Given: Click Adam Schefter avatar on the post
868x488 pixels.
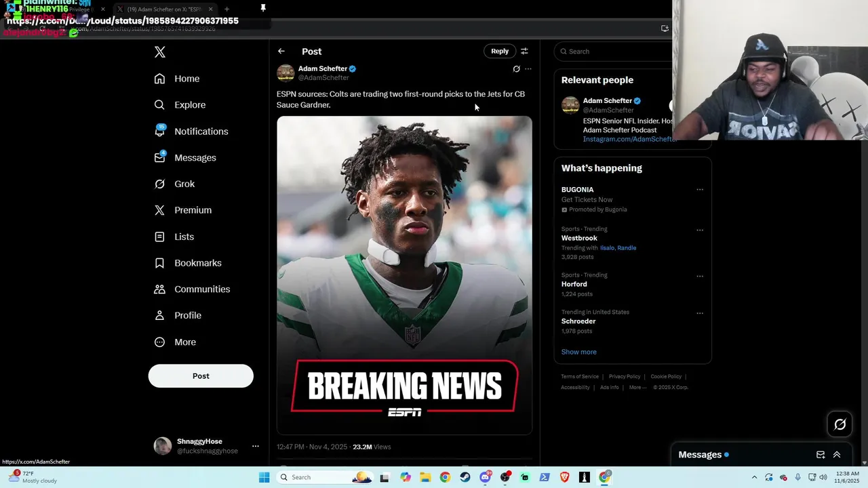Looking at the screenshot, I should pyautogui.click(x=285, y=73).
